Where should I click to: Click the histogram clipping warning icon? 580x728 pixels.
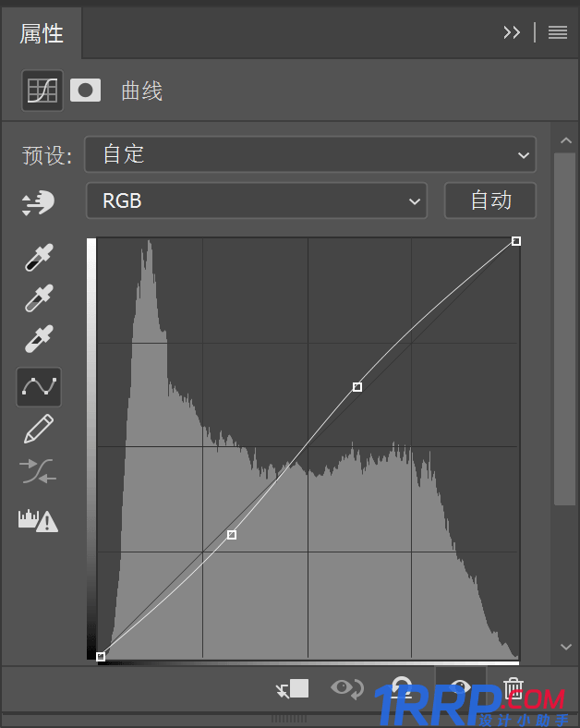click(39, 520)
